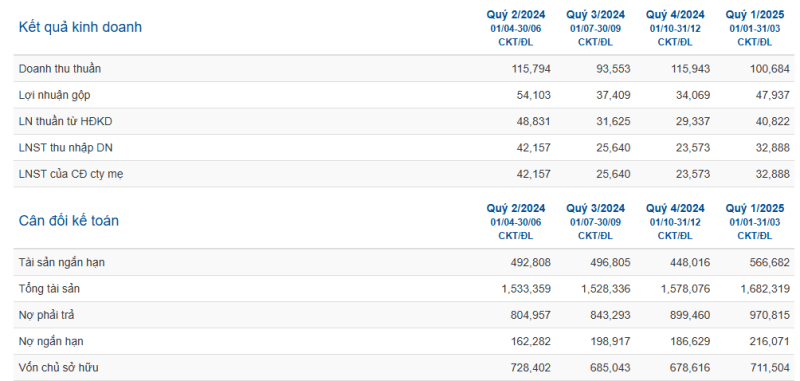Click the equity value 678,616
This screenshot has height=381, width=800.
coord(690,368)
